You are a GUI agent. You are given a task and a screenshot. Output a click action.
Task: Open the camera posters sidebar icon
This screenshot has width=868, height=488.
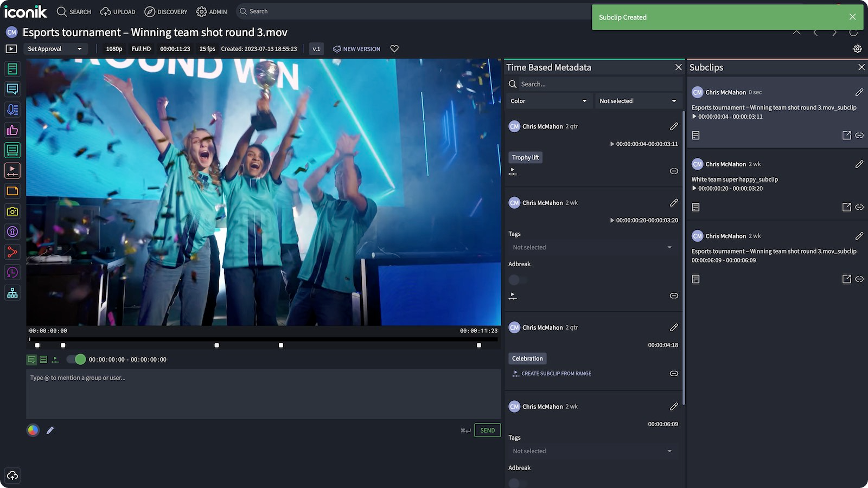[12, 211]
